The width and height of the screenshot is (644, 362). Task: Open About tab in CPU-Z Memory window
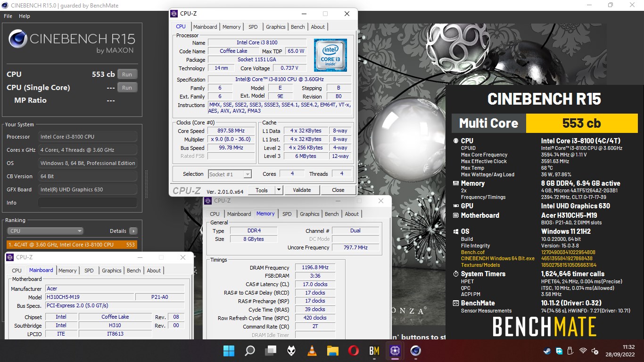coord(352,214)
